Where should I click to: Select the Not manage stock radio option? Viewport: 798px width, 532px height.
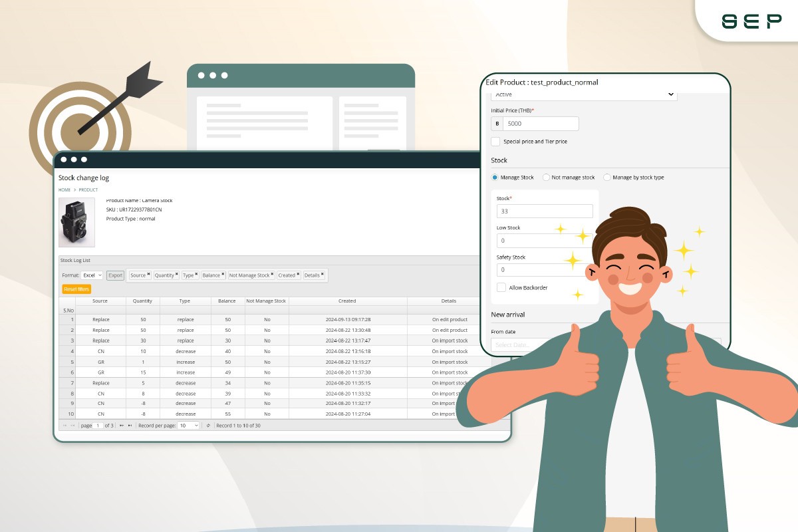point(546,178)
